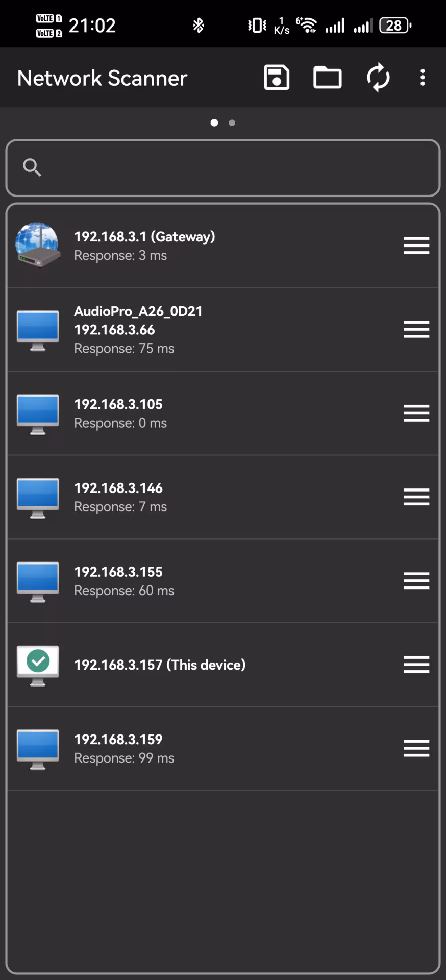This screenshot has height=980, width=446.
Task: Expand options for 192.168.3.146
Action: click(x=416, y=497)
